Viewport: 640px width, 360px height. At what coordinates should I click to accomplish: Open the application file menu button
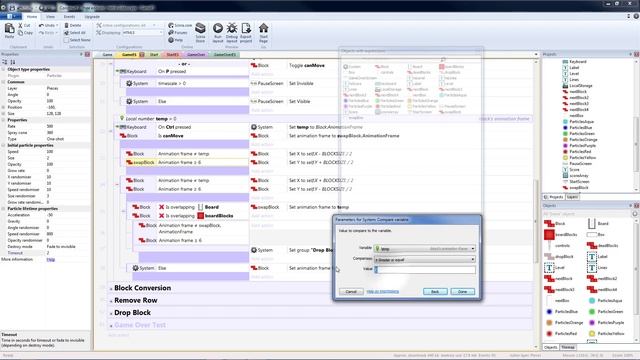[x=11, y=17]
